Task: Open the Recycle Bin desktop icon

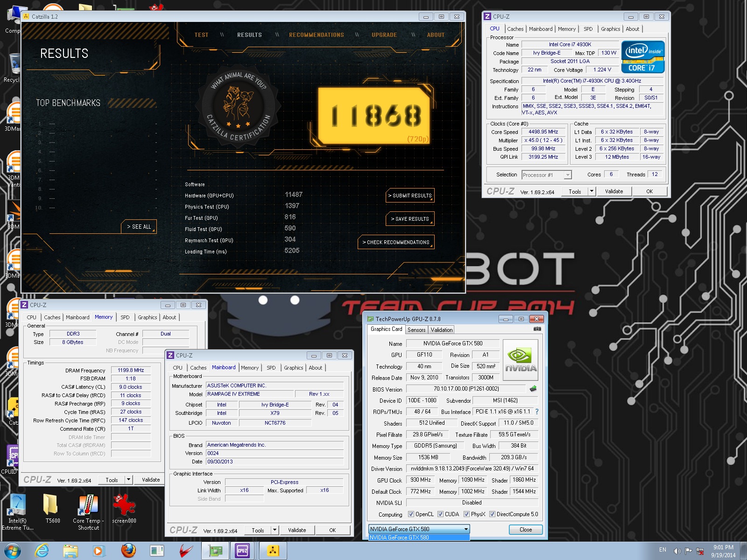Action: click(x=13, y=68)
